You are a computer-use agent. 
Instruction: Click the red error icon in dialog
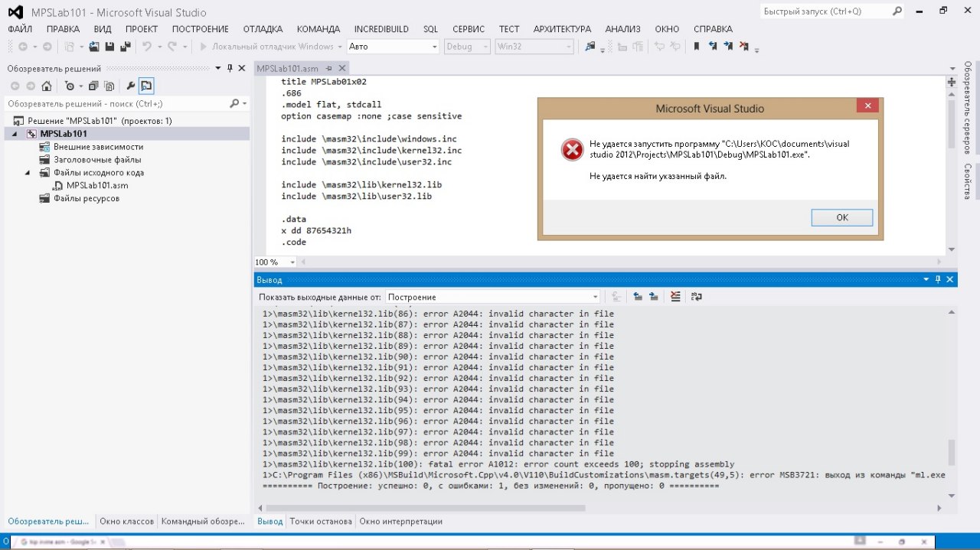572,150
